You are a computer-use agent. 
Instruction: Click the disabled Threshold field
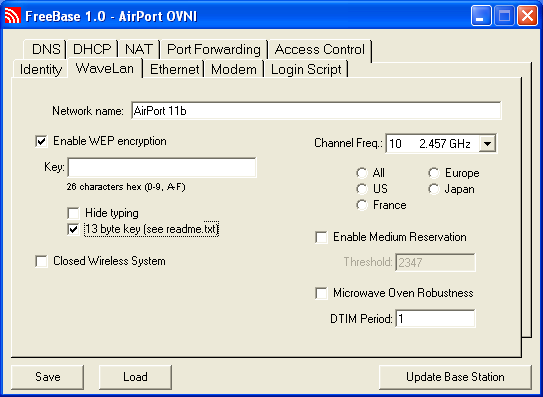pos(435,262)
